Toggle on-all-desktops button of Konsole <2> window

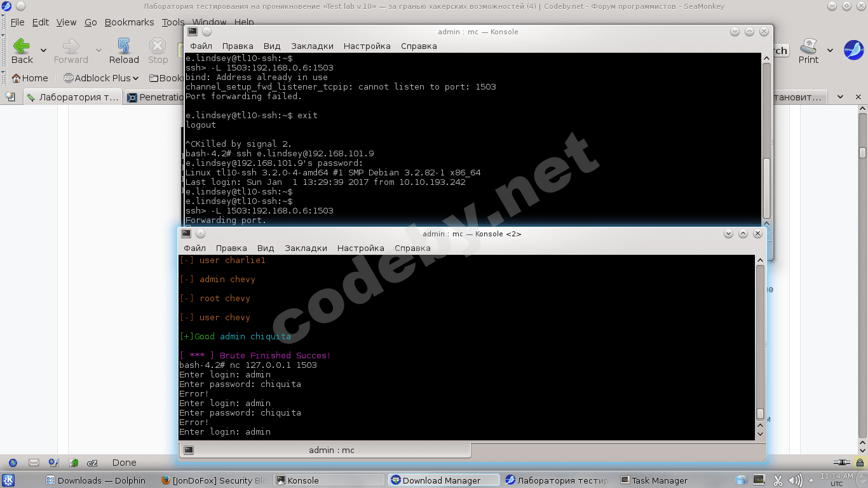pos(201,234)
